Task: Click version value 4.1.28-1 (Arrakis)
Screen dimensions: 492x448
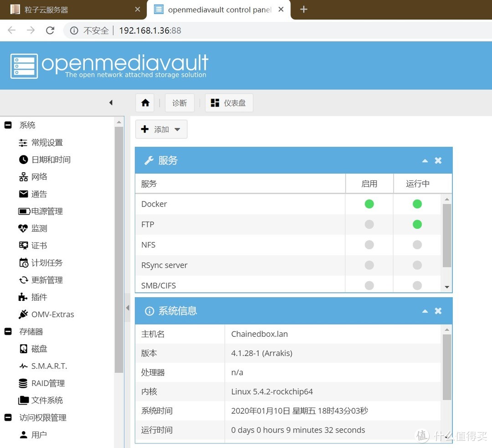Action: pyautogui.click(x=261, y=353)
